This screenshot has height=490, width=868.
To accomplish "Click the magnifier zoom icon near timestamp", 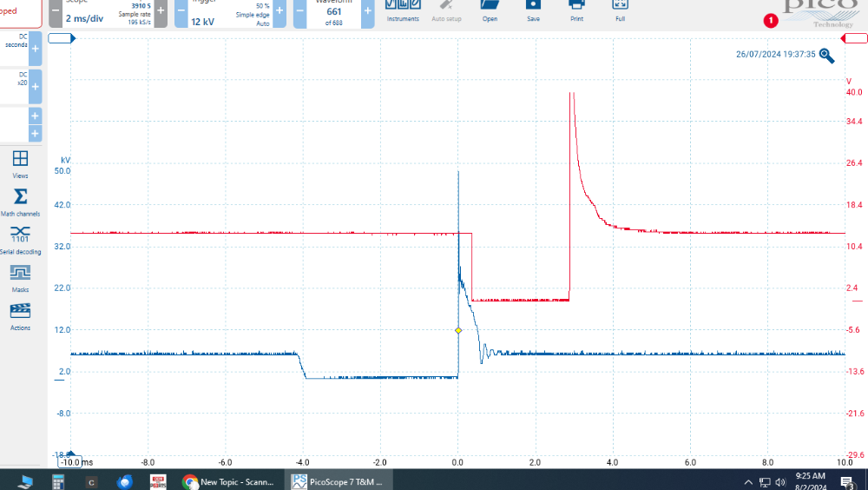I will coord(827,56).
